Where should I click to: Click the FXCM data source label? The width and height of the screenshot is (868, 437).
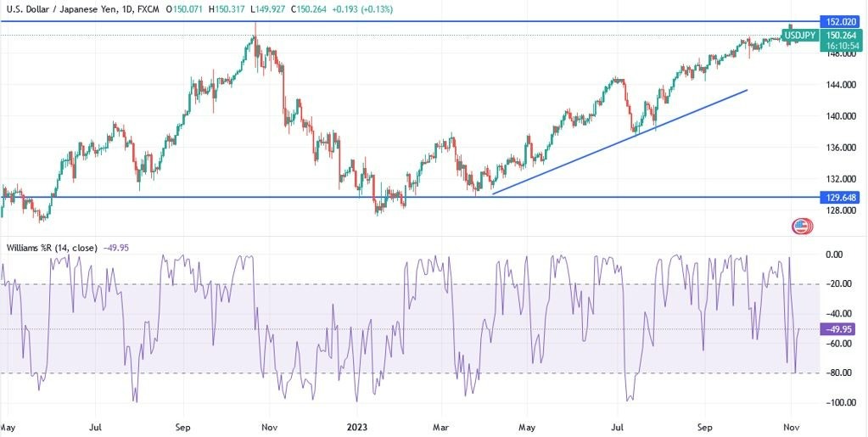[x=150, y=9]
